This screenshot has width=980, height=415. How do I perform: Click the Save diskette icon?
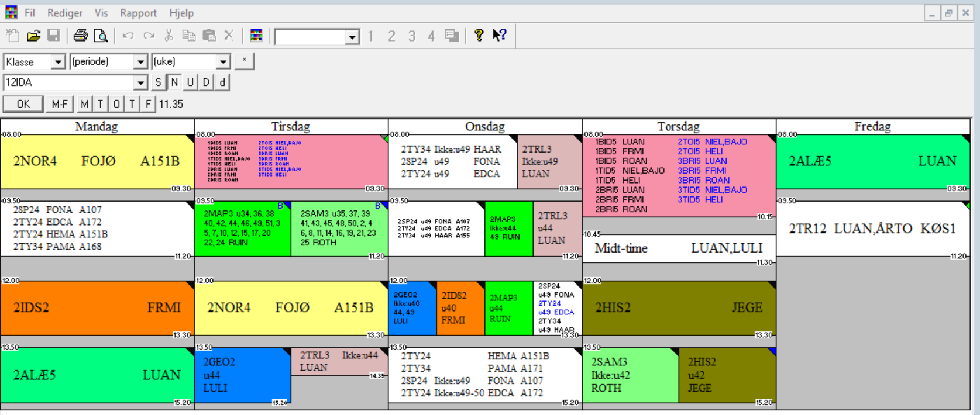[53, 36]
